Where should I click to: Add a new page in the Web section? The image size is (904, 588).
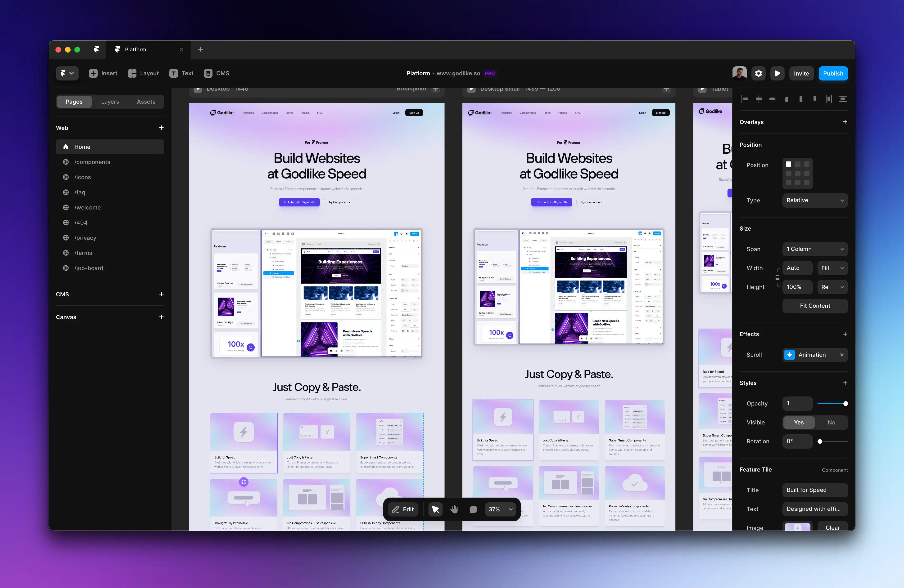click(161, 128)
